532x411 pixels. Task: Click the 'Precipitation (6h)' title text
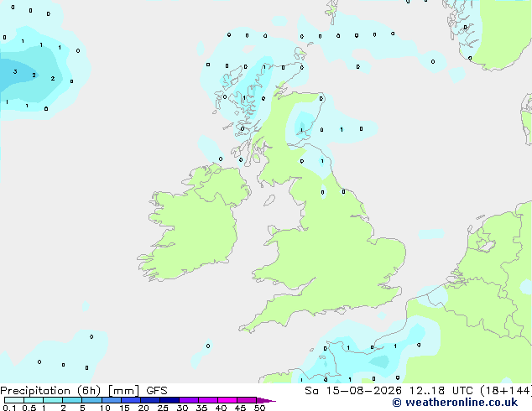[50, 391]
